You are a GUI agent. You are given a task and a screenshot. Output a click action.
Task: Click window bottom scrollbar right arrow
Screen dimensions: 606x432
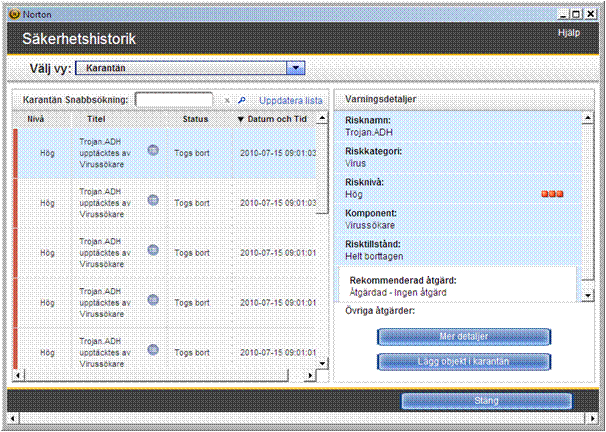point(592,418)
